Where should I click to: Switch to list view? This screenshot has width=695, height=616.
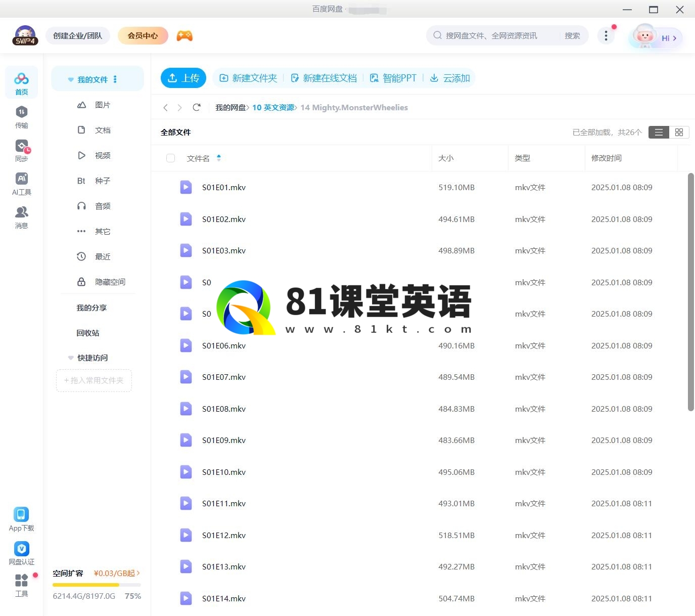pyautogui.click(x=659, y=132)
